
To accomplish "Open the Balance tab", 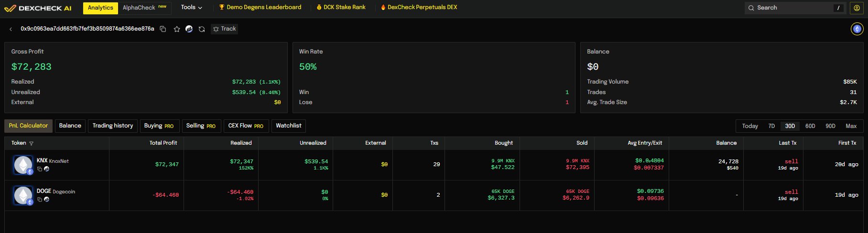I will pos(70,126).
